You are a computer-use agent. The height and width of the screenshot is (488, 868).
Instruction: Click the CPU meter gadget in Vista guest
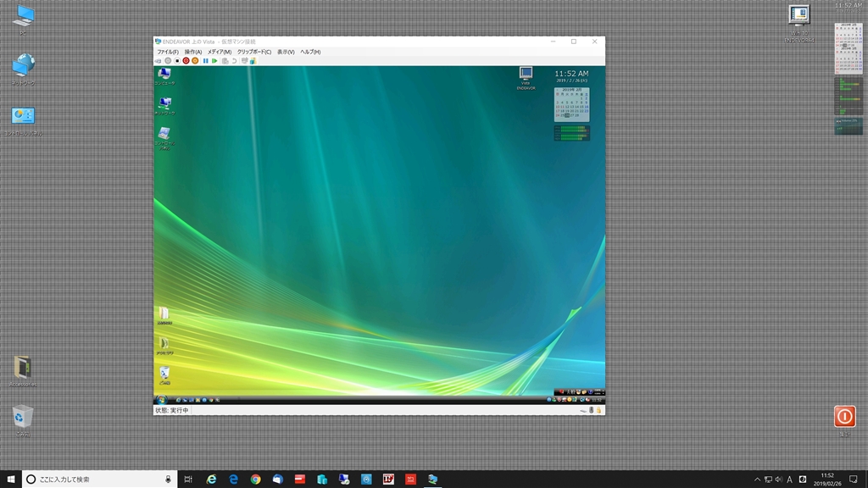pos(572,133)
